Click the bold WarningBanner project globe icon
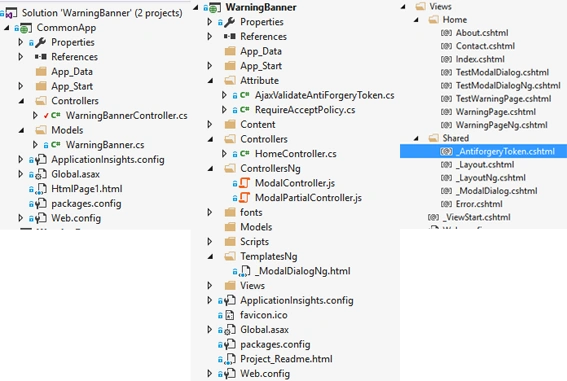Image resolution: width=567 pixels, height=381 pixels. point(215,8)
